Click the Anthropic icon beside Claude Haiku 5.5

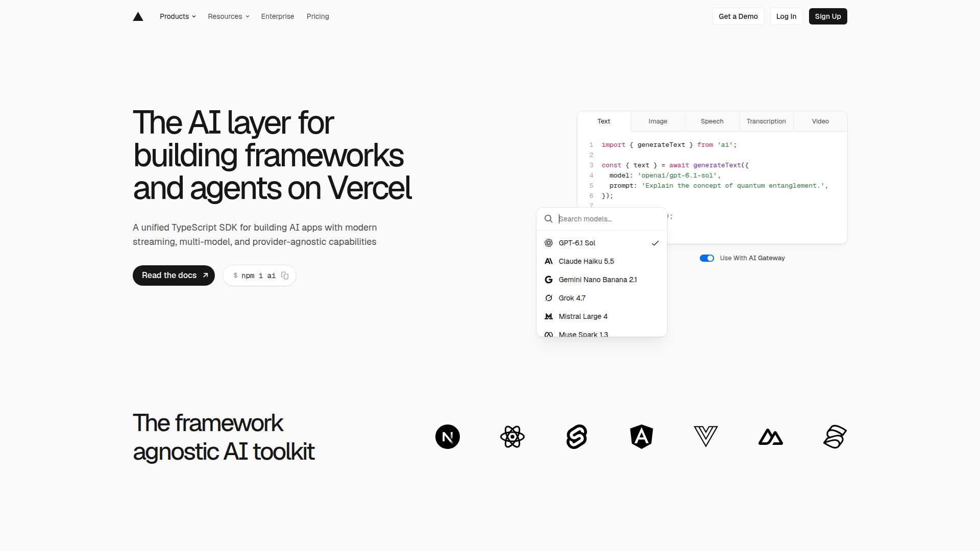pyautogui.click(x=549, y=261)
